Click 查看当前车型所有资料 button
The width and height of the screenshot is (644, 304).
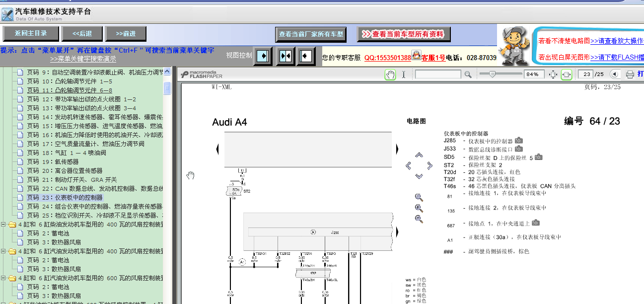coord(403,34)
